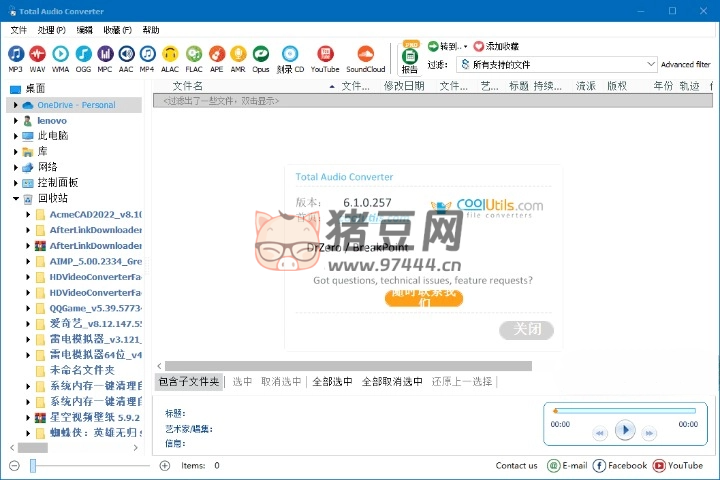Click 全部取消选中 to uncheck all files
720x480 pixels.
pos(391,382)
